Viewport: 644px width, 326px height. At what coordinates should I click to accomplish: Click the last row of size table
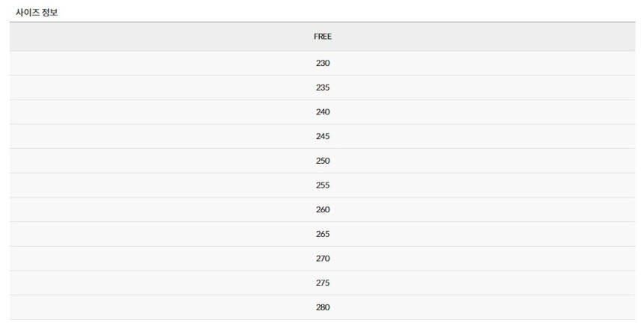coord(323,307)
